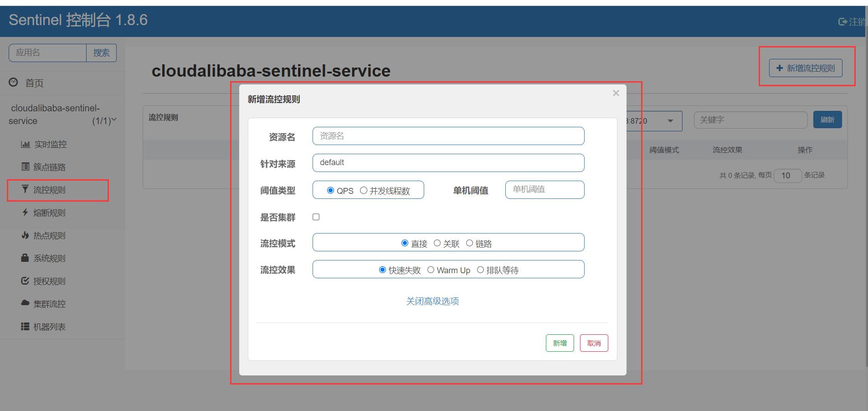Click the table list icon beside 机器列表
This screenshot has width=868, height=411.
[25, 326]
